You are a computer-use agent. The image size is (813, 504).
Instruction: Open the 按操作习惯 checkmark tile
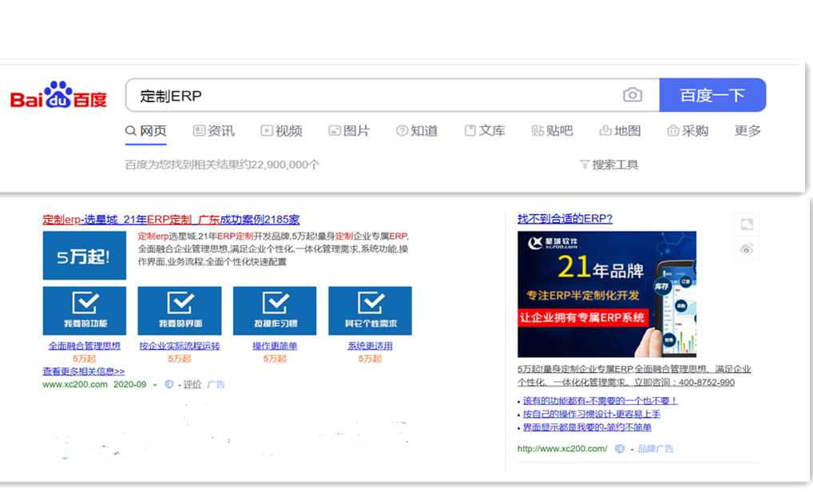[x=275, y=311]
